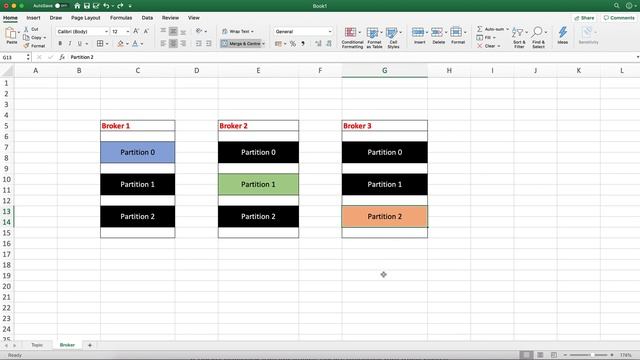The image size is (640, 360).
Task: Add a new sheet with plus button
Action: pyautogui.click(x=90, y=345)
